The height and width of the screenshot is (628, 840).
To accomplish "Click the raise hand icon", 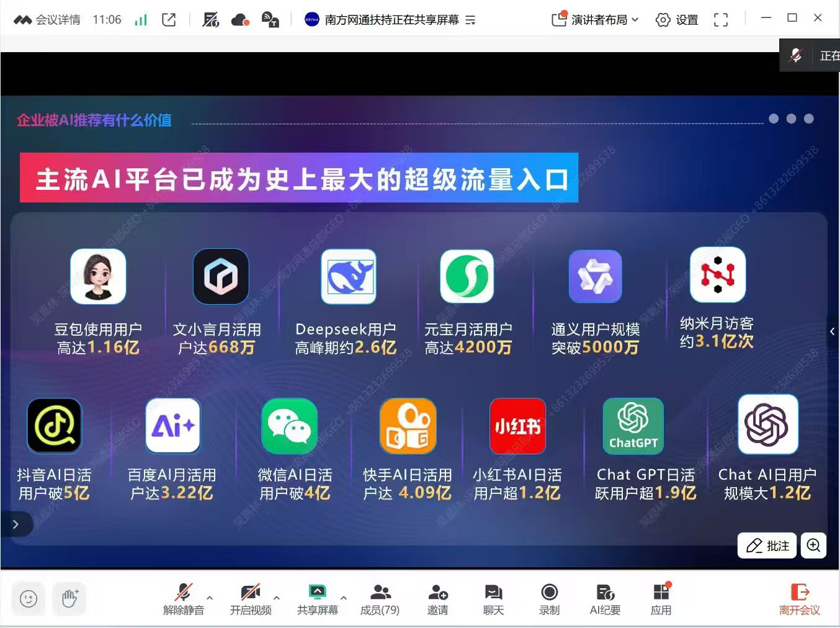I will click(x=69, y=599).
